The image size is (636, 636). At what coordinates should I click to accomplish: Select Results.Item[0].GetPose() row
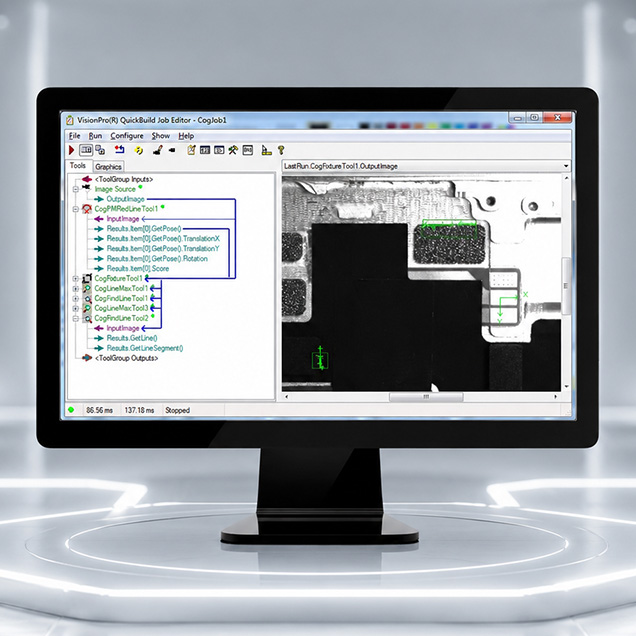(x=144, y=229)
